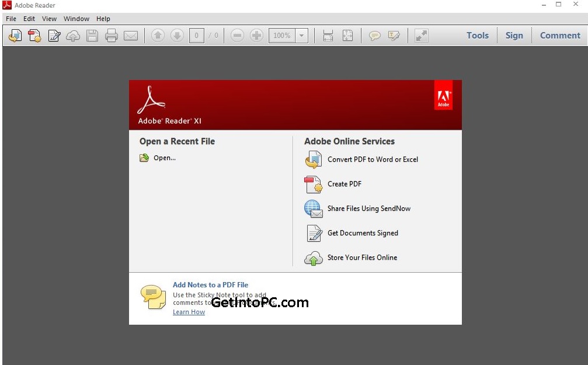Click the Add Notes to a PDF File heading

(x=210, y=285)
